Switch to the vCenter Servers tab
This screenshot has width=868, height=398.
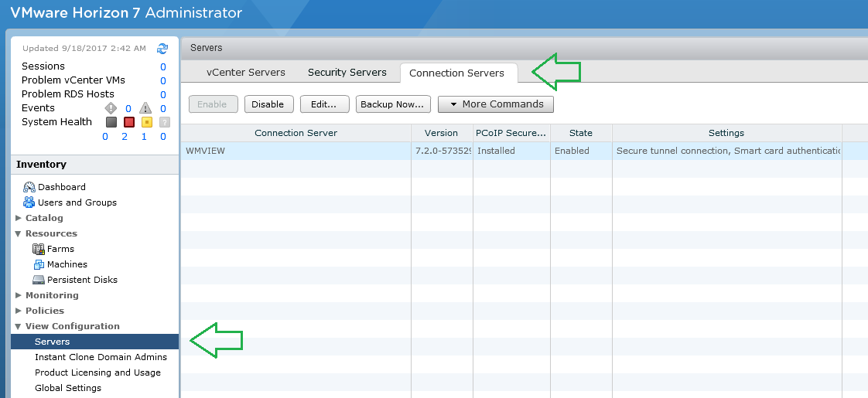pos(245,73)
